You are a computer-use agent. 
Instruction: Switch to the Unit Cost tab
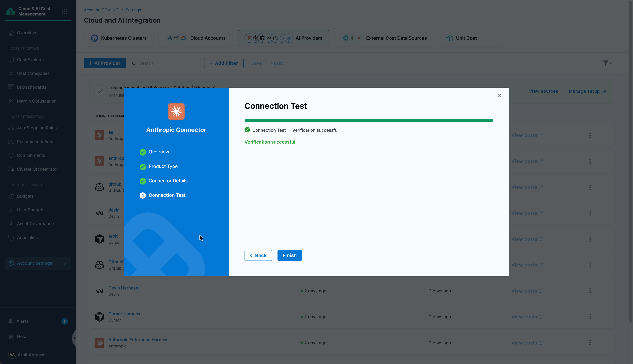472,38
